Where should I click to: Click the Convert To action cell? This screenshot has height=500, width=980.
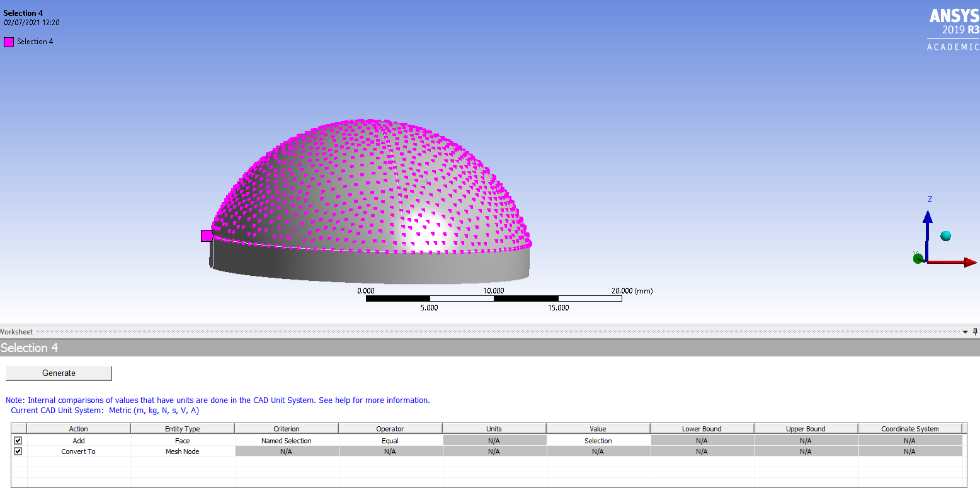(79, 452)
